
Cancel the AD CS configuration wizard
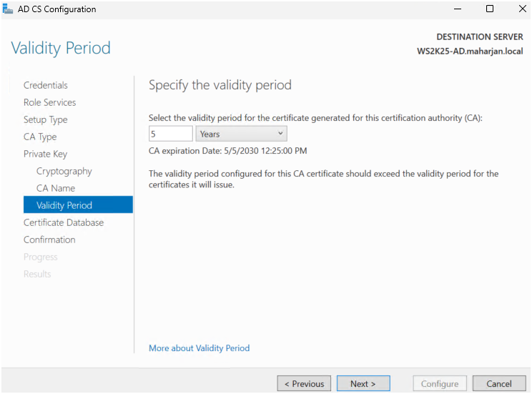[499, 384]
